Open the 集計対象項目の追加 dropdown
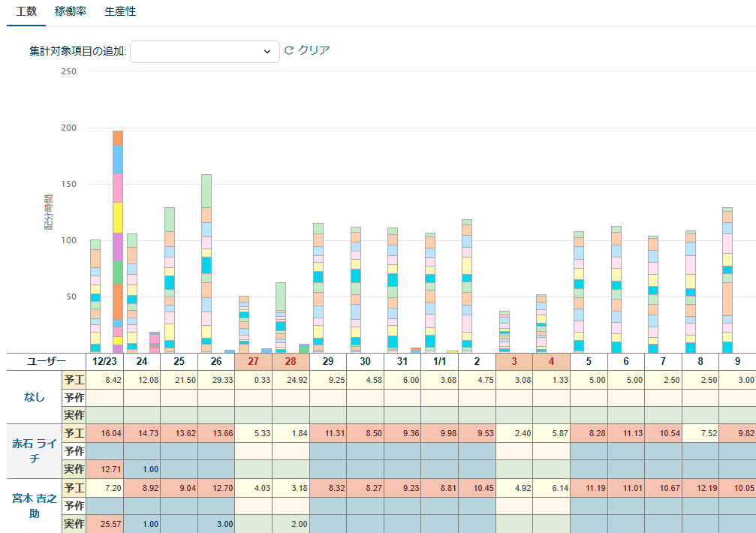The image size is (756, 533). pos(204,51)
